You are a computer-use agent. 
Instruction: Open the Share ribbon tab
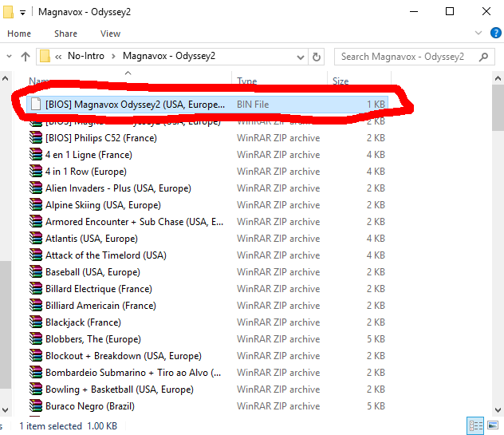click(x=65, y=34)
